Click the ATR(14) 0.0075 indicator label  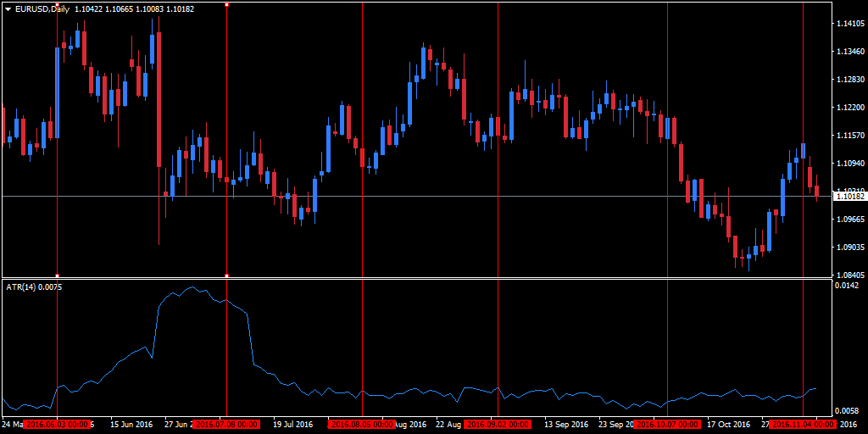[34, 287]
